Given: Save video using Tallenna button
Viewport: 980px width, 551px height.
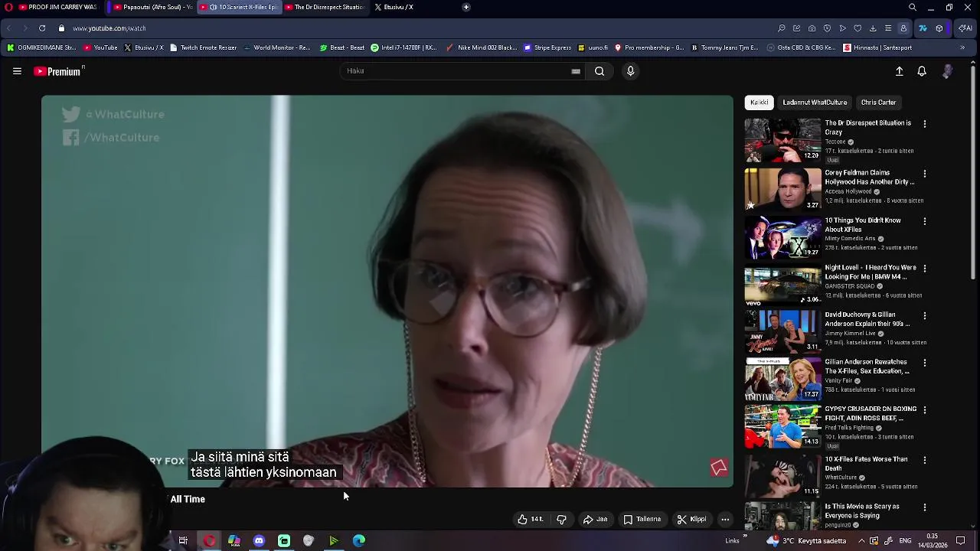Looking at the screenshot, I should [642, 519].
